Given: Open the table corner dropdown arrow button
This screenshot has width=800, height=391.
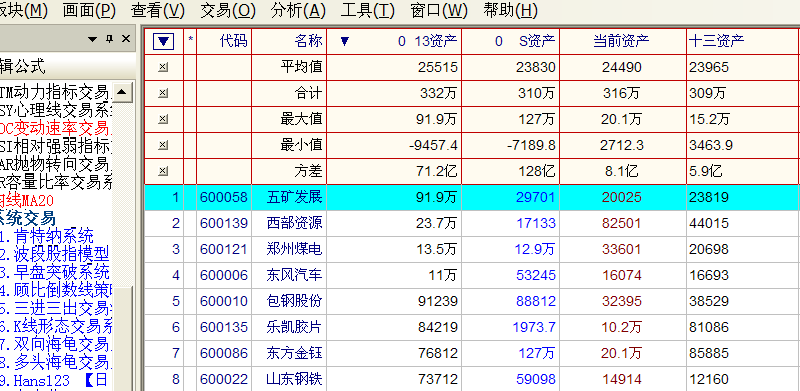Looking at the screenshot, I should (164, 41).
